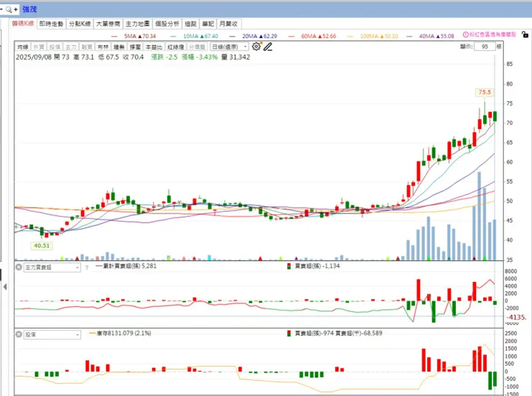The width and height of the screenshot is (532, 396).
Task: Switch to the 即時走勢 tab
Action: click(51, 24)
